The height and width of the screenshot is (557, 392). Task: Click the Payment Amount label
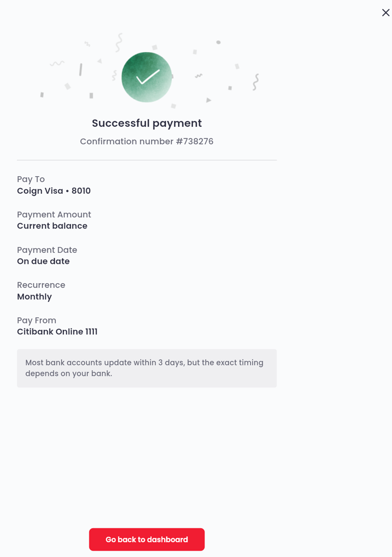54,214
